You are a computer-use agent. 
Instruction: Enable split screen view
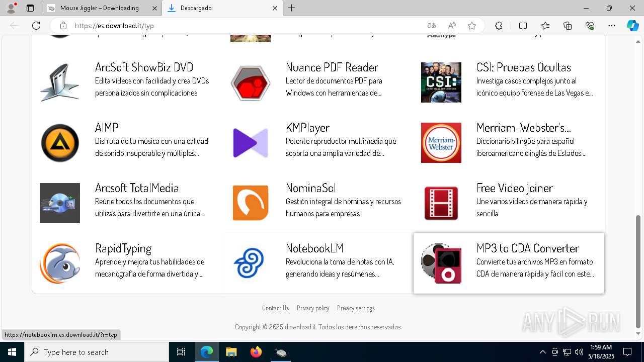click(523, 26)
